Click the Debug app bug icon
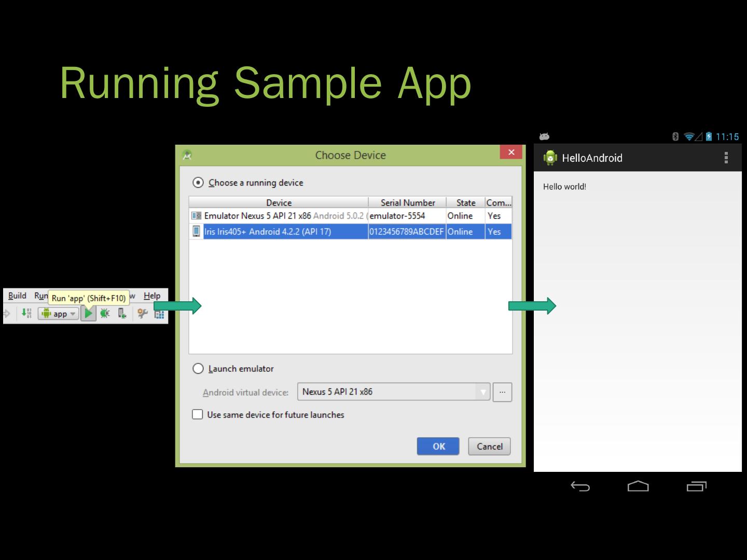Screen dimensions: 747x560 click(x=105, y=313)
